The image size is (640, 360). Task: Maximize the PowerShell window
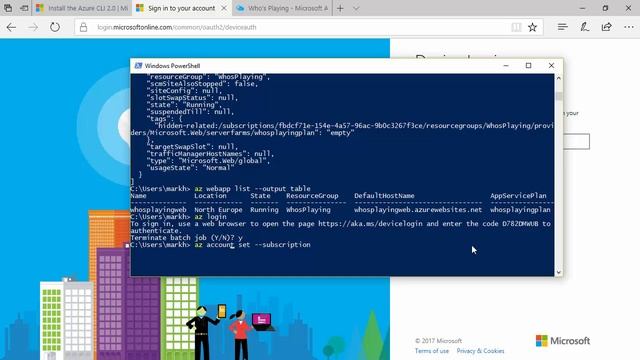point(529,66)
